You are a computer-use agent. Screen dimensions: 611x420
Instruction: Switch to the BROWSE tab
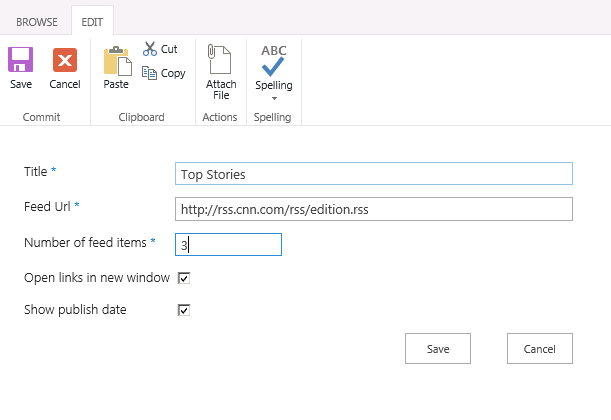tap(37, 22)
